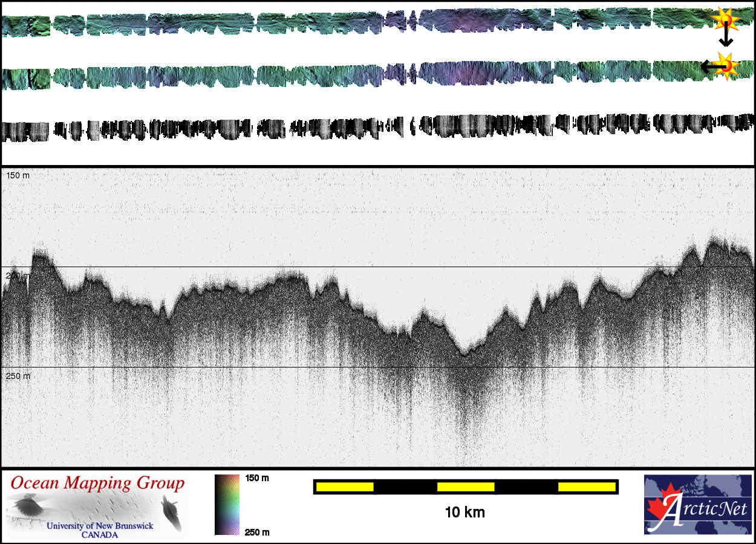The width and height of the screenshot is (756, 544).
Task: Click the middle yellow segment of scale bar
Action: (465, 487)
